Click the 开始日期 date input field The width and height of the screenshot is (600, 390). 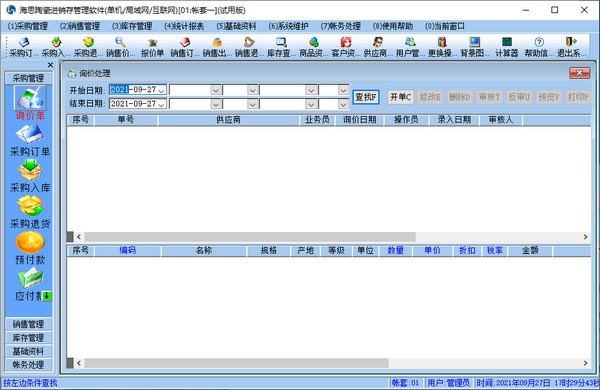(x=138, y=90)
